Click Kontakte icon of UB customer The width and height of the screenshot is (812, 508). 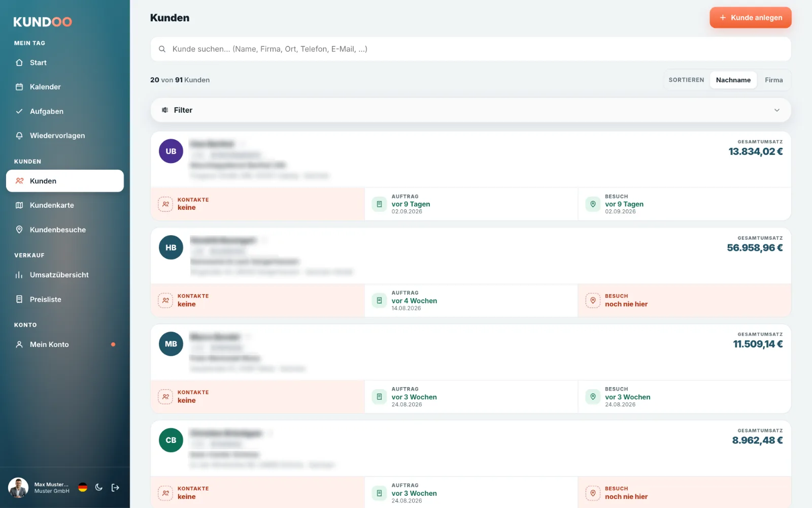[165, 204]
